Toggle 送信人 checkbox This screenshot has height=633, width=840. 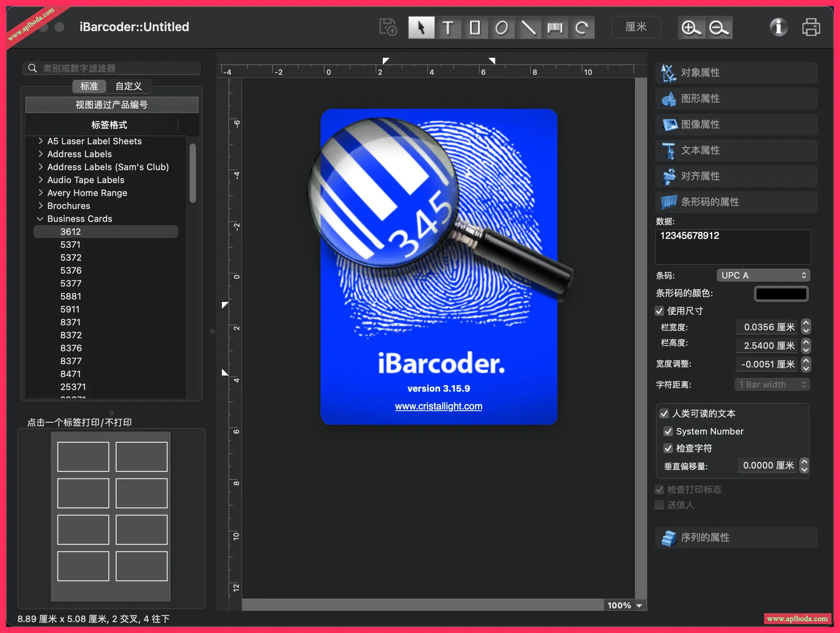click(x=659, y=505)
